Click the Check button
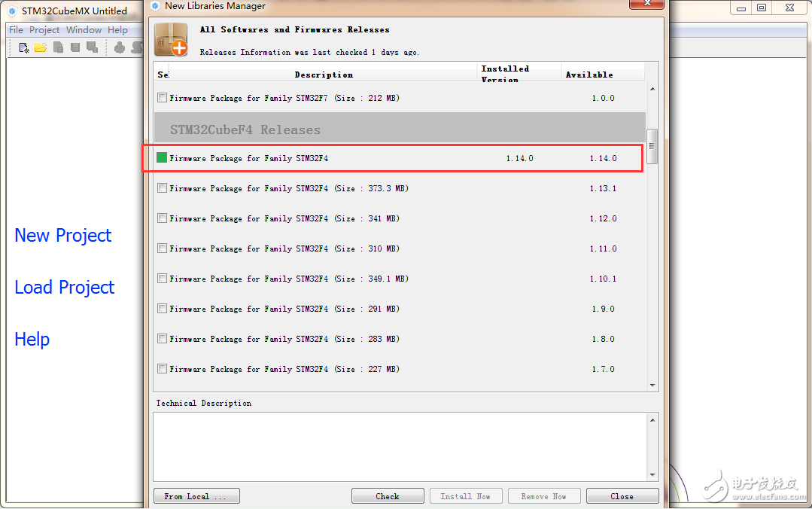This screenshot has width=812, height=509. click(x=388, y=496)
